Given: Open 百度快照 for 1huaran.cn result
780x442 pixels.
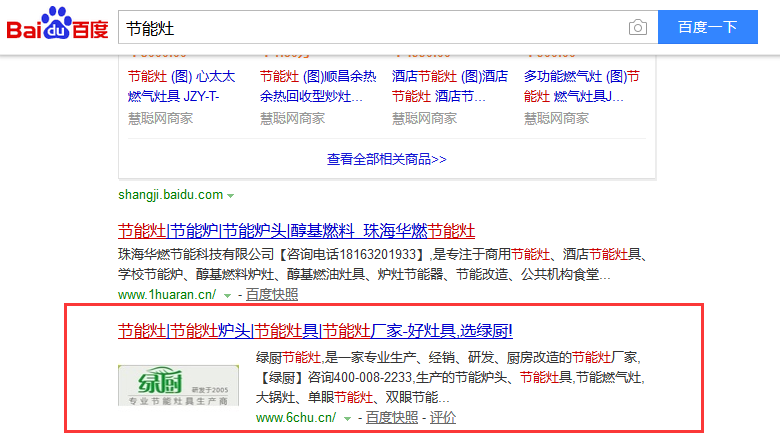Looking at the screenshot, I should 272,294.
